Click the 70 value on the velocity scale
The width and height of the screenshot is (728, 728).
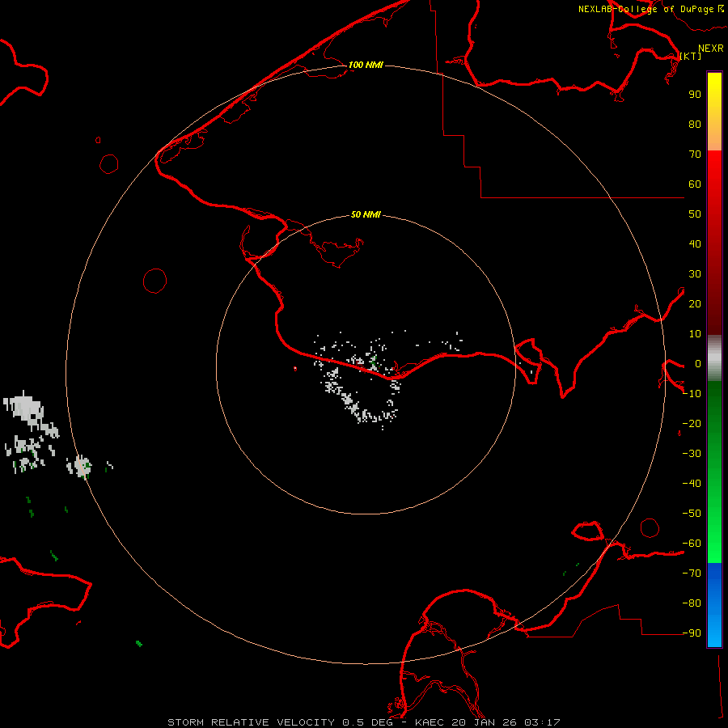pyautogui.click(x=695, y=154)
